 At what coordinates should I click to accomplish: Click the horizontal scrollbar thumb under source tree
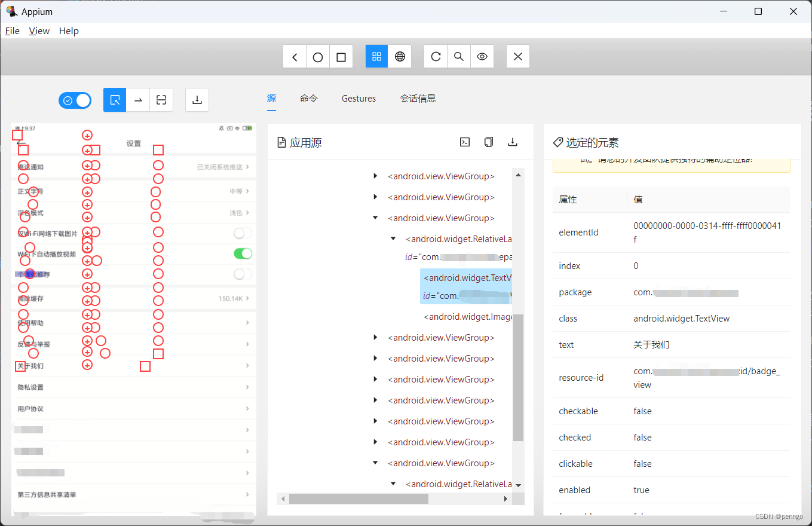pyautogui.click(x=358, y=499)
